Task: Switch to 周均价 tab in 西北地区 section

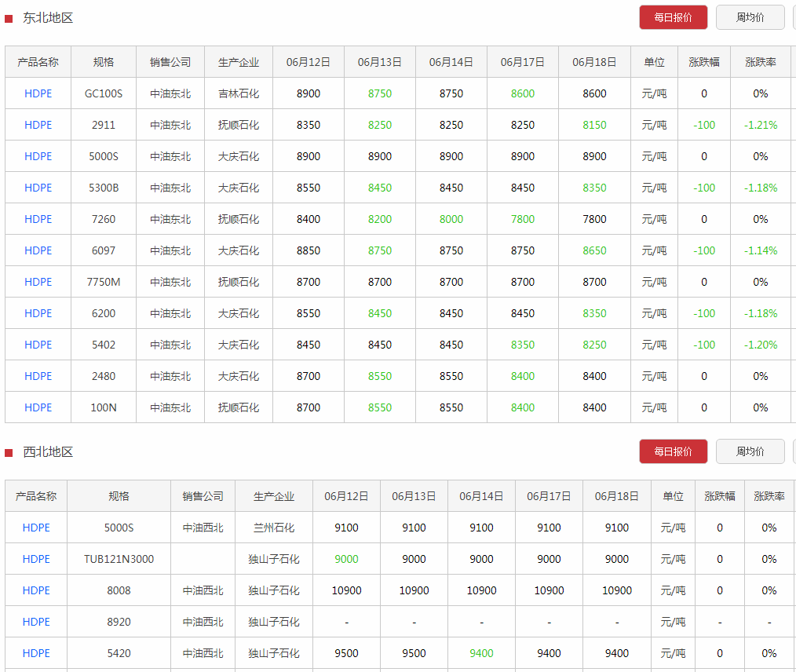Action: pos(750,451)
